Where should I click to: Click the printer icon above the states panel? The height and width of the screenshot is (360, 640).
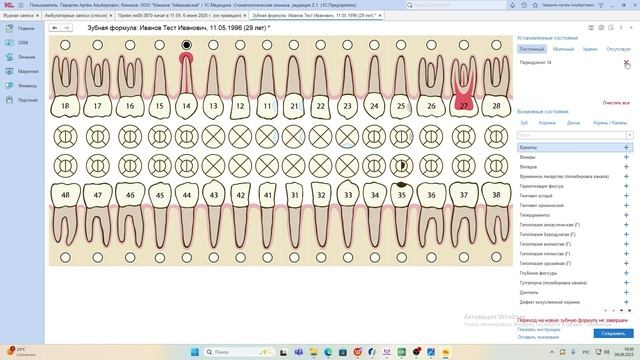click(601, 27)
